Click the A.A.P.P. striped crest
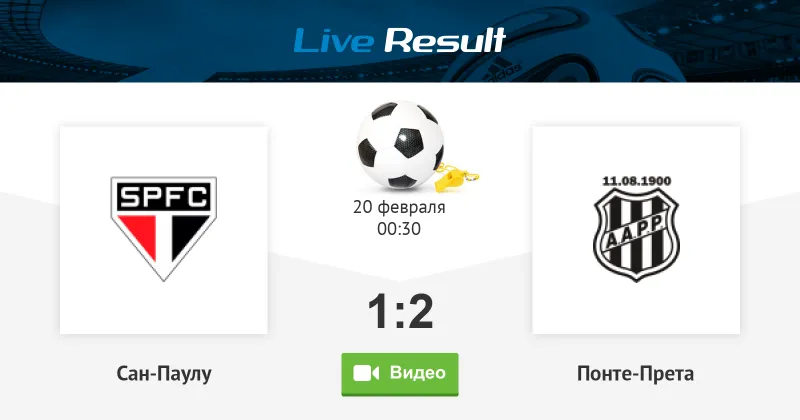 tap(636, 234)
